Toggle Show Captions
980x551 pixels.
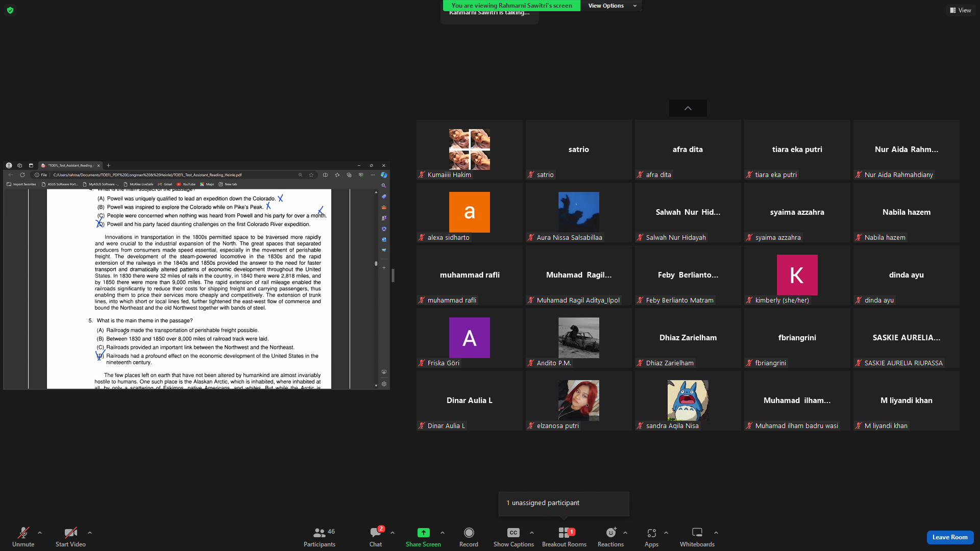pos(513,536)
